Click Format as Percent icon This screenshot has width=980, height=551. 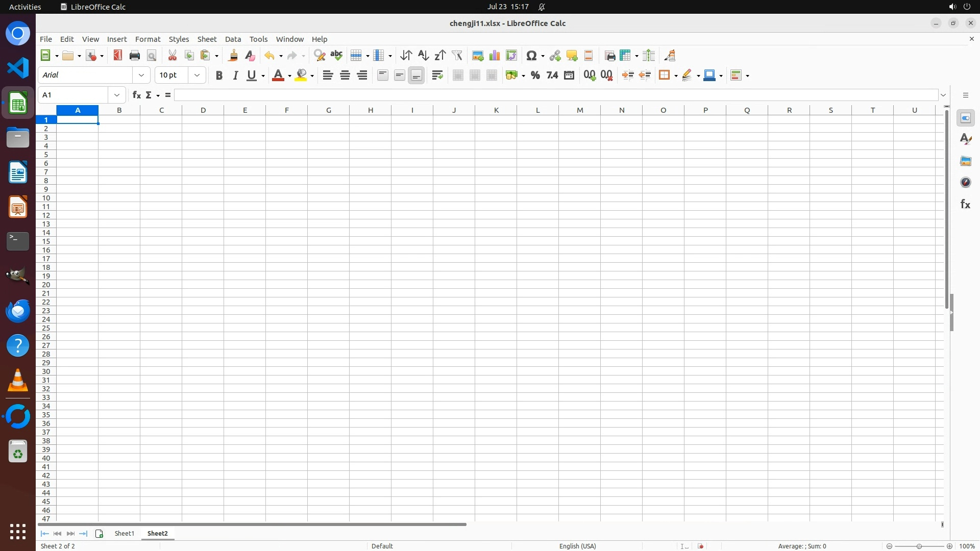[535, 76]
